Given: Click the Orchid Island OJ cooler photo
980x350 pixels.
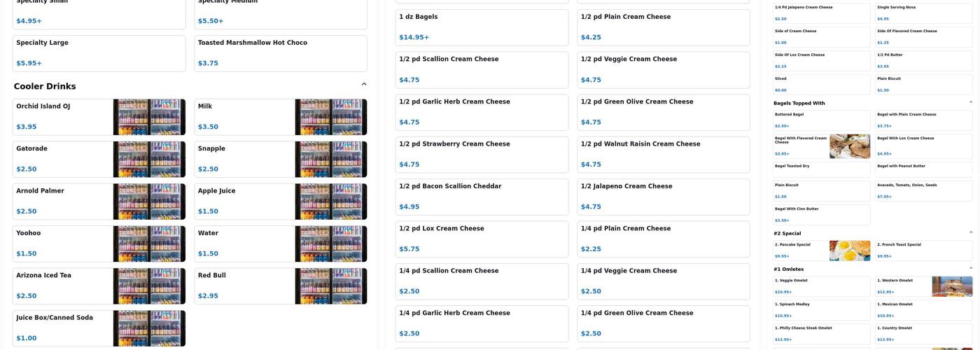Looking at the screenshot, I should 149,117.
